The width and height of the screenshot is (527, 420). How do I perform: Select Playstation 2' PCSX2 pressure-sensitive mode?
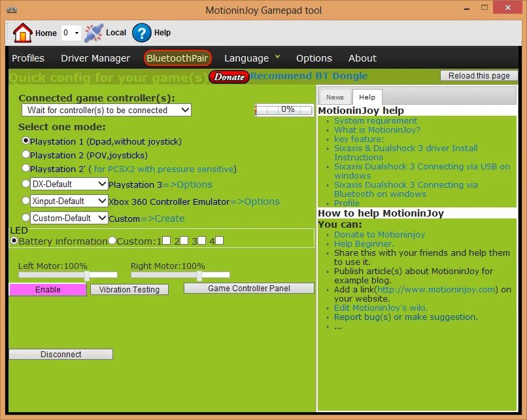[25, 167]
